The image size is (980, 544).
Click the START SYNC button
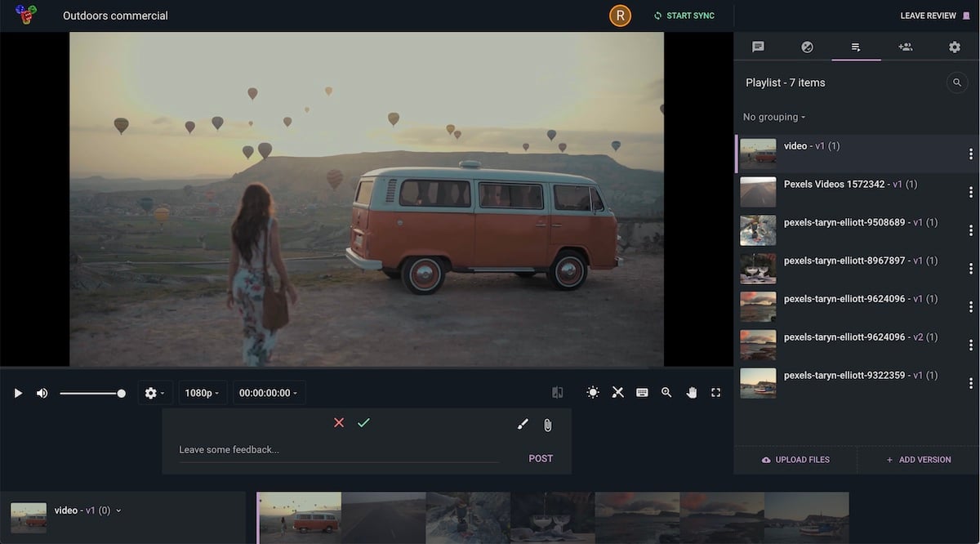click(684, 16)
